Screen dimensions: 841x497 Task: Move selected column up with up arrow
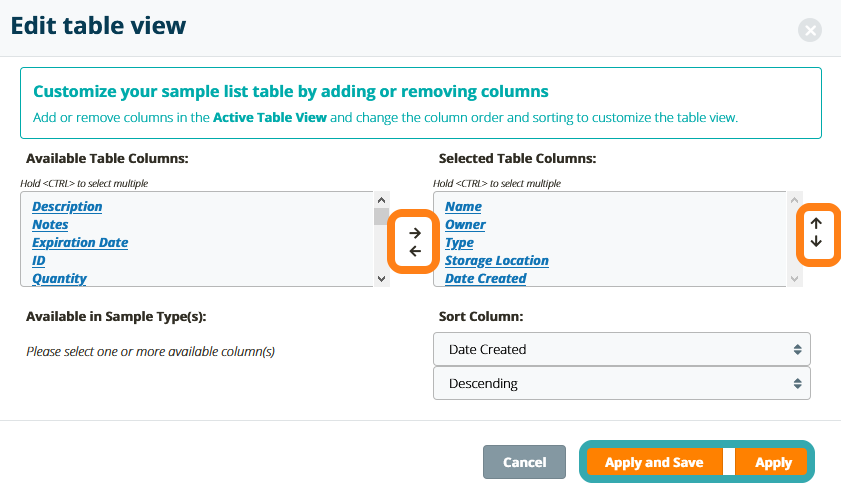coord(816,224)
